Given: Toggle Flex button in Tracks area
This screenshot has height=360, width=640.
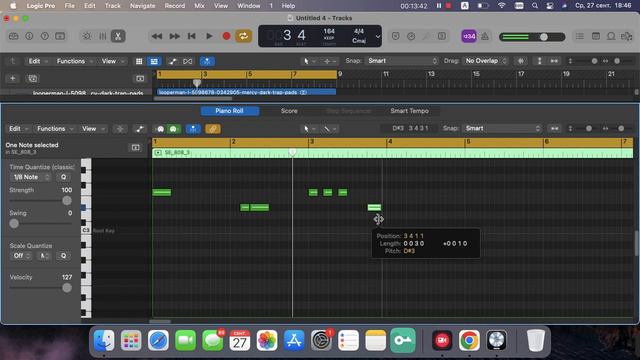Looking at the screenshot, I should [x=187, y=61].
